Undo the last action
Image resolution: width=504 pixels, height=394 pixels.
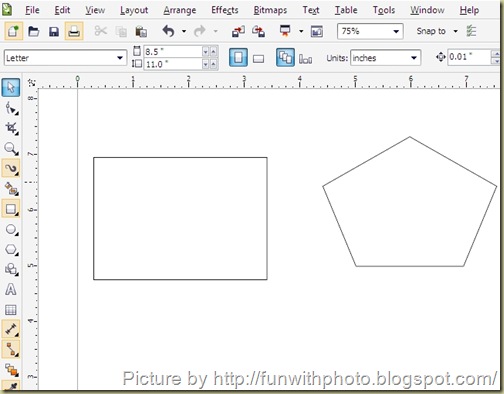[169, 31]
